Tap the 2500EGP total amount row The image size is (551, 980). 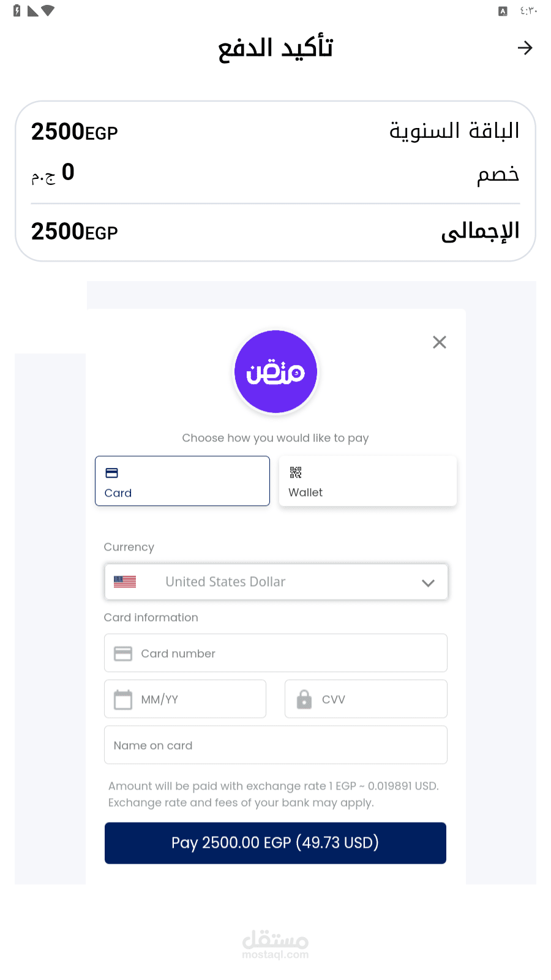click(x=275, y=232)
